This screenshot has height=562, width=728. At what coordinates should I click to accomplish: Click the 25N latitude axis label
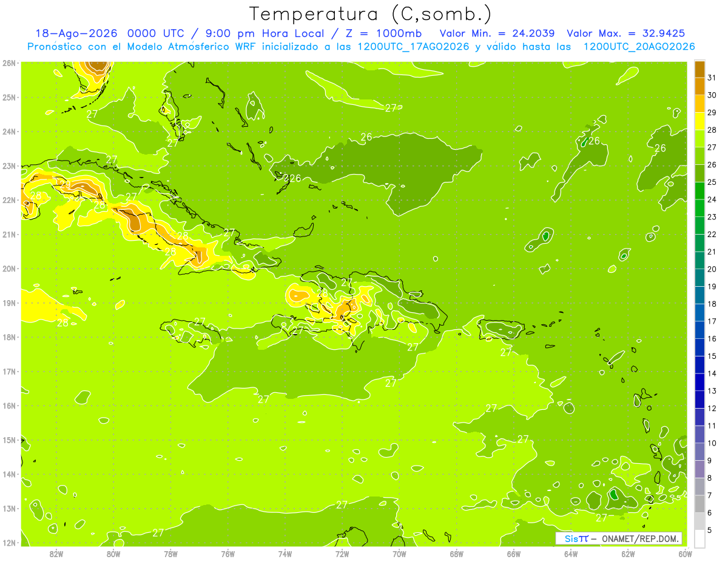[x=9, y=97]
